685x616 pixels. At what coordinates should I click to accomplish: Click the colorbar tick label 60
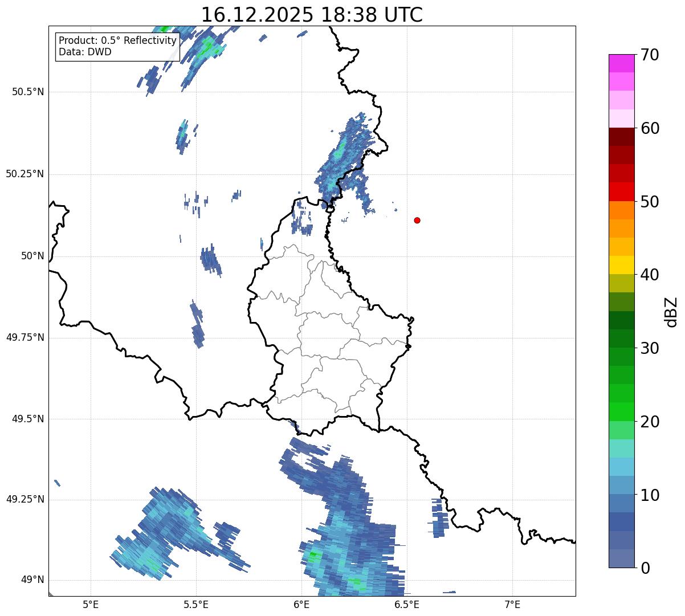pyautogui.click(x=650, y=128)
